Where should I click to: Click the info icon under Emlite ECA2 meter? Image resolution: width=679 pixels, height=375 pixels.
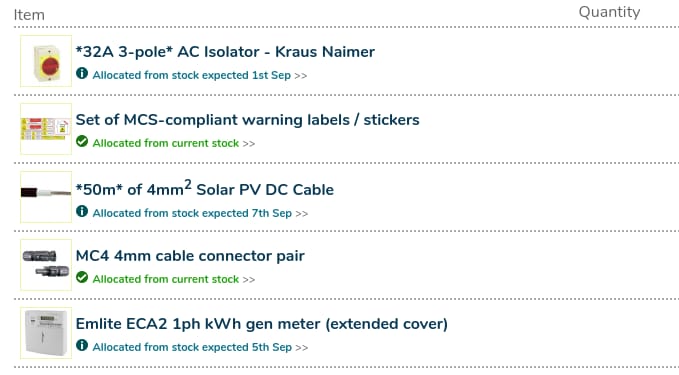click(82, 345)
